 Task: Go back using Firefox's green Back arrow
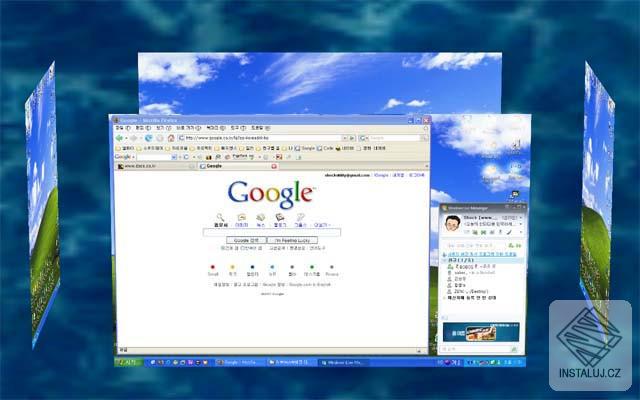pyautogui.click(x=119, y=138)
